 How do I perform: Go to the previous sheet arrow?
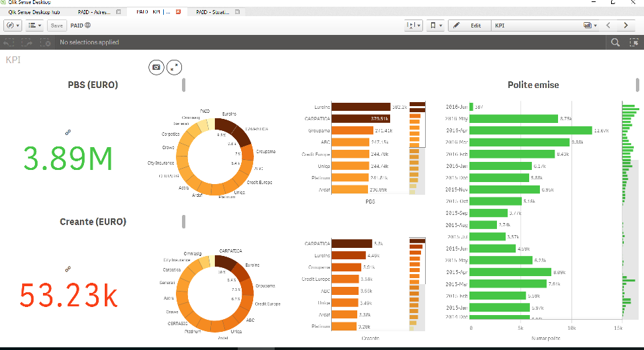coord(608,26)
